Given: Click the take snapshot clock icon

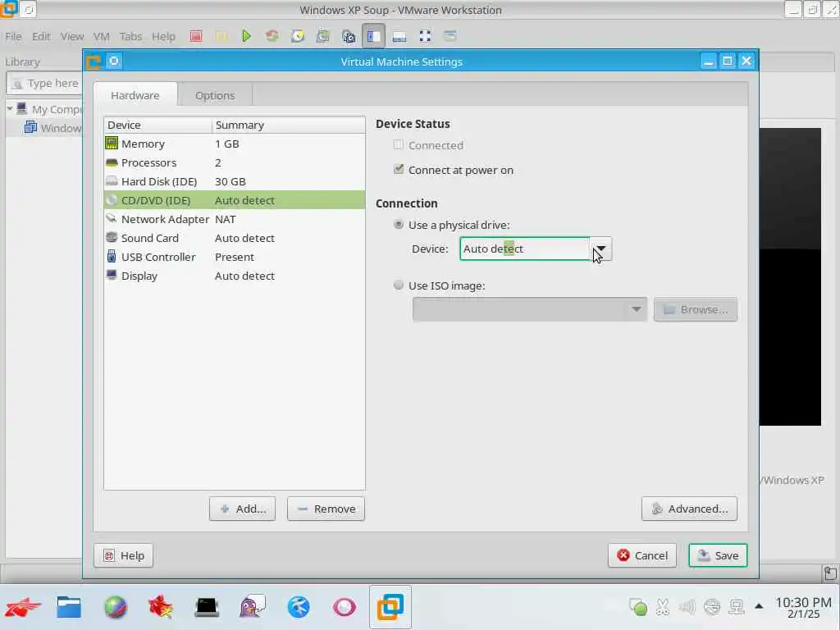Looking at the screenshot, I should (298, 36).
